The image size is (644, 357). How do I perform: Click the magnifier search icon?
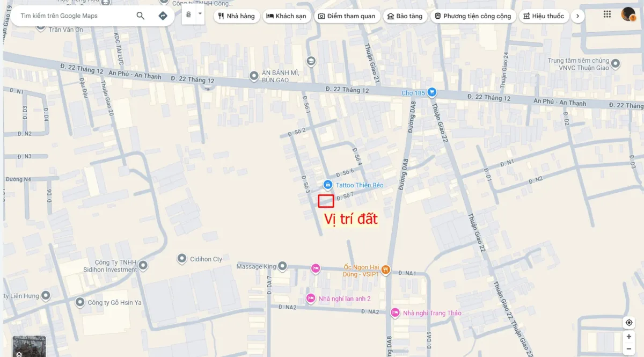(x=141, y=16)
